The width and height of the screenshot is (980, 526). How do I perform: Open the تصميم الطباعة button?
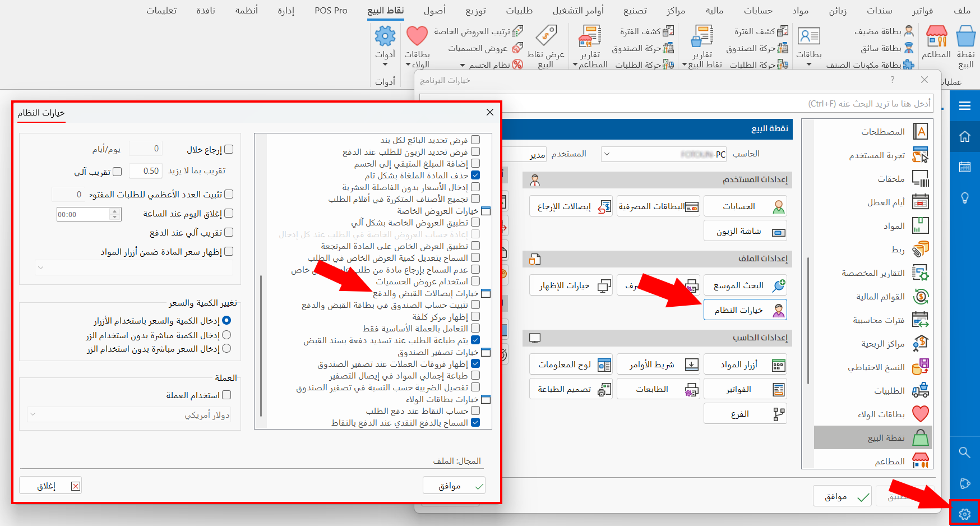click(571, 389)
